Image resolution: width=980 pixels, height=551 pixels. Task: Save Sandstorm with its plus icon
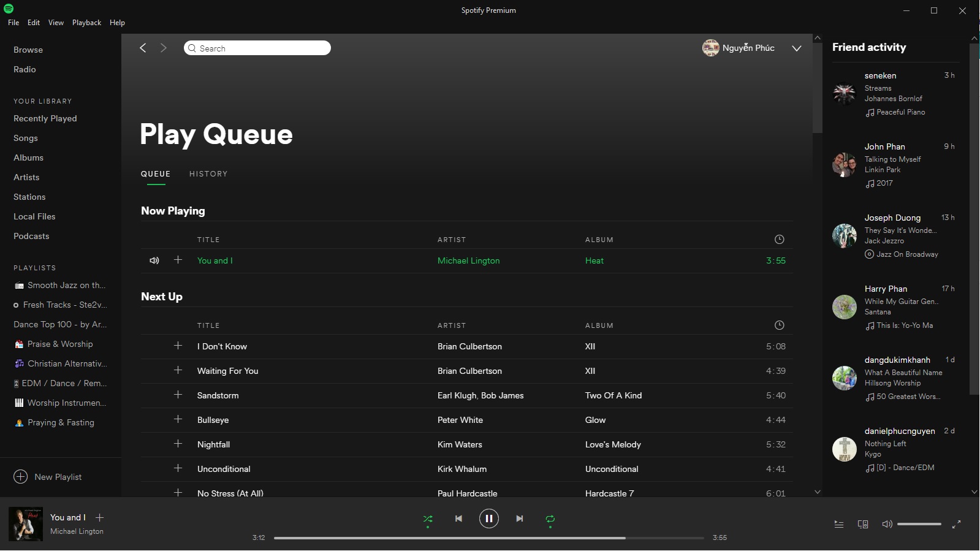click(178, 395)
